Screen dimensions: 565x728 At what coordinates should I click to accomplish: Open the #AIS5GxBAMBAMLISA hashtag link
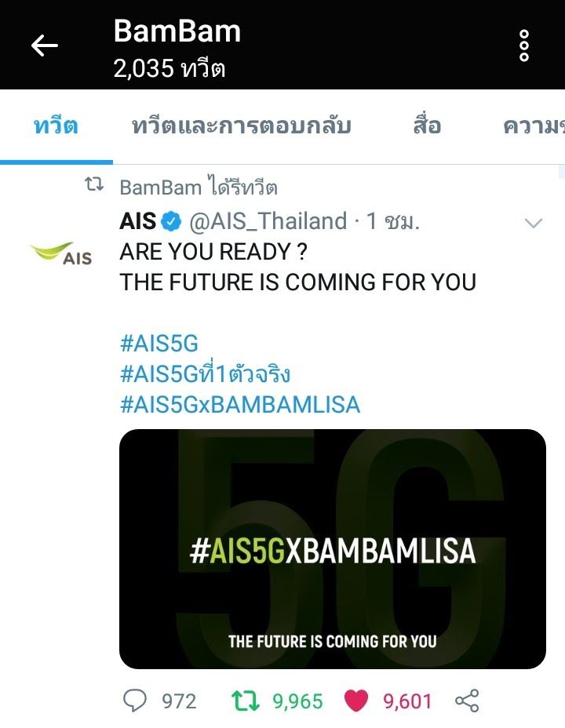[x=240, y=405]
